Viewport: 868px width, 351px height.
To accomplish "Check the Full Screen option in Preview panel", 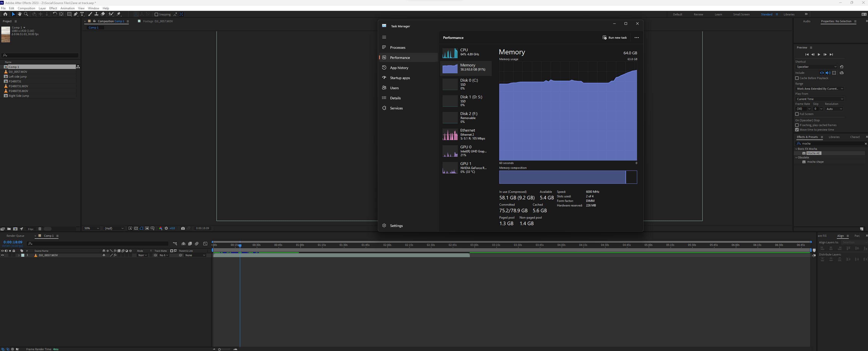I will pos(797,114).
